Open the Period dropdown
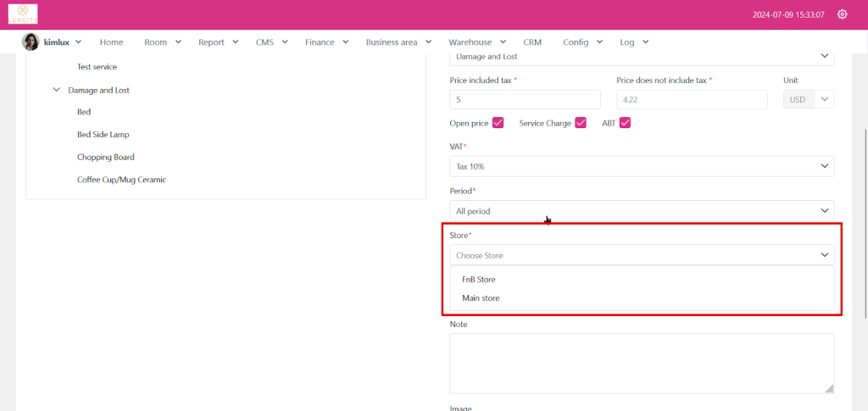The height and width of the screenshot is (411, 868). click(641, 211)
